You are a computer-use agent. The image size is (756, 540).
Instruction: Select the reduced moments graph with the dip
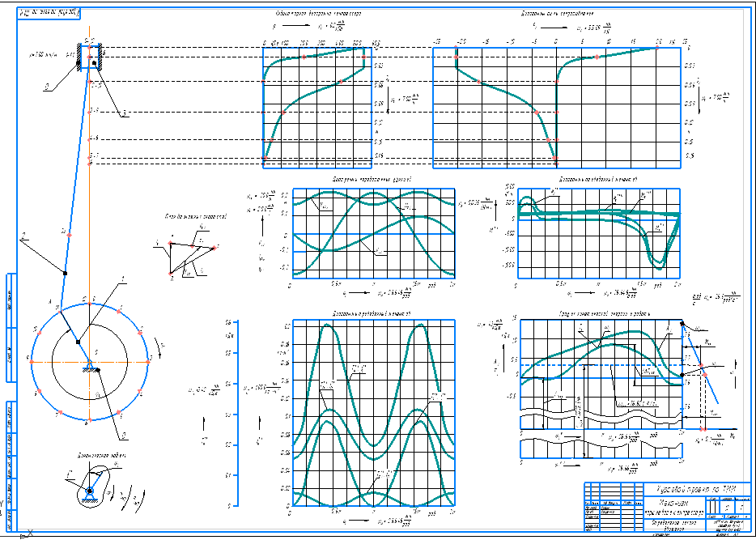[599, 233]
